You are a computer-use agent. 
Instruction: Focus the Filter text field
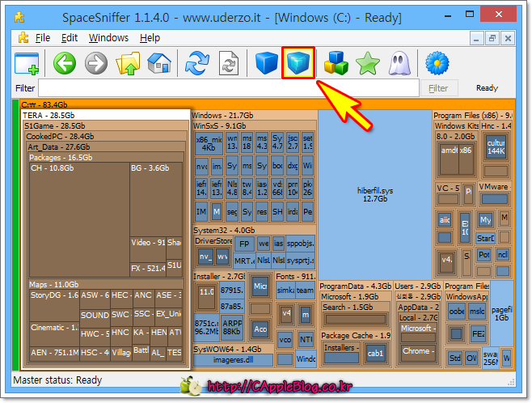(229, 88)
